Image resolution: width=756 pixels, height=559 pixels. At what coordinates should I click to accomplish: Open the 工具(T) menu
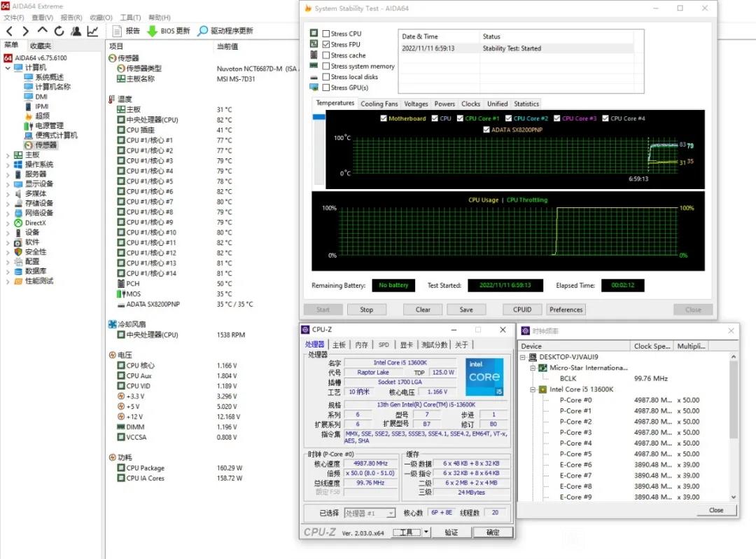pos(130,18)
